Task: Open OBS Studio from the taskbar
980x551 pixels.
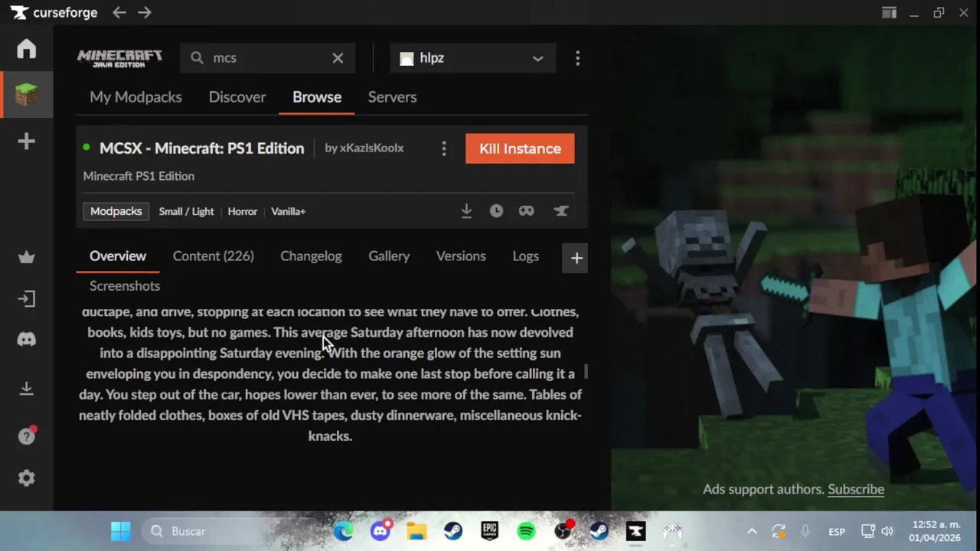Action: point(563,531)
